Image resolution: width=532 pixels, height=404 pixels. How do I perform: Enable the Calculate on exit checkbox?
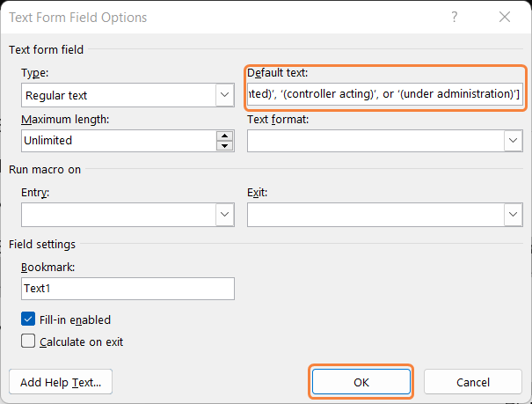coord(28,341)
